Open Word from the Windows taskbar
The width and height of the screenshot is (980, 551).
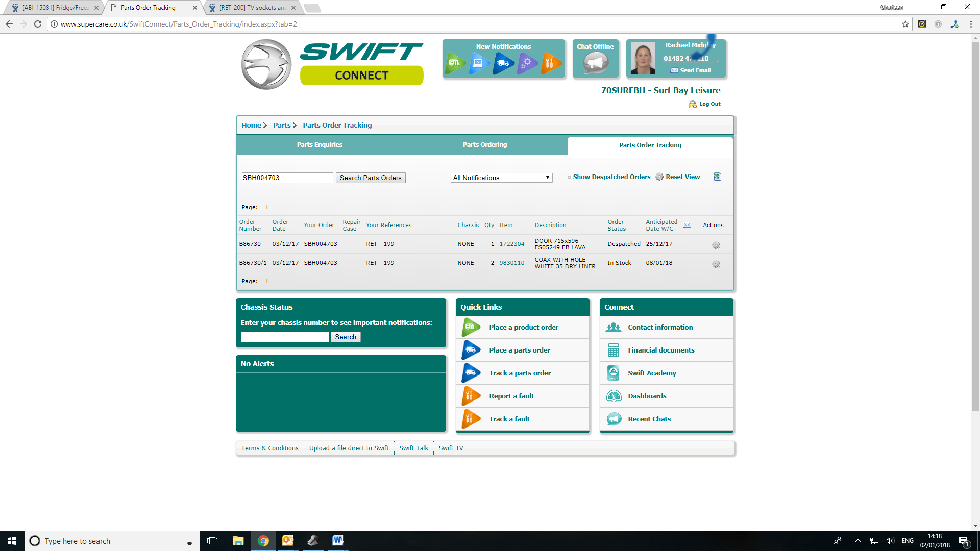(337, 541)
